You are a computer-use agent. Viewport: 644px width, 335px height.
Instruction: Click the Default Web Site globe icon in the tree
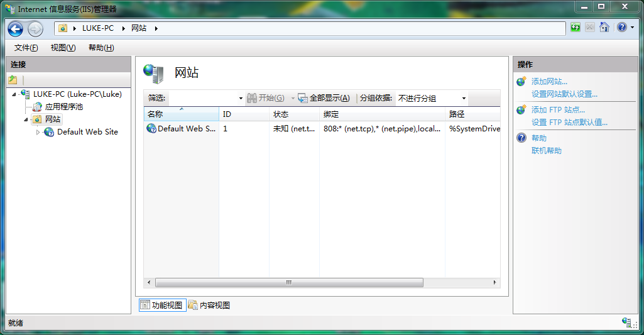(x=49, y=132)
